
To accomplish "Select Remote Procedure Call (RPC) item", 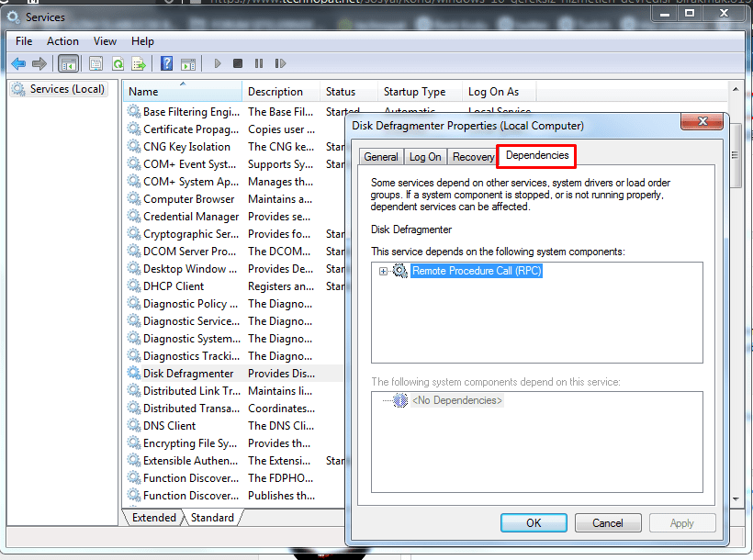I will coord(477,271).
